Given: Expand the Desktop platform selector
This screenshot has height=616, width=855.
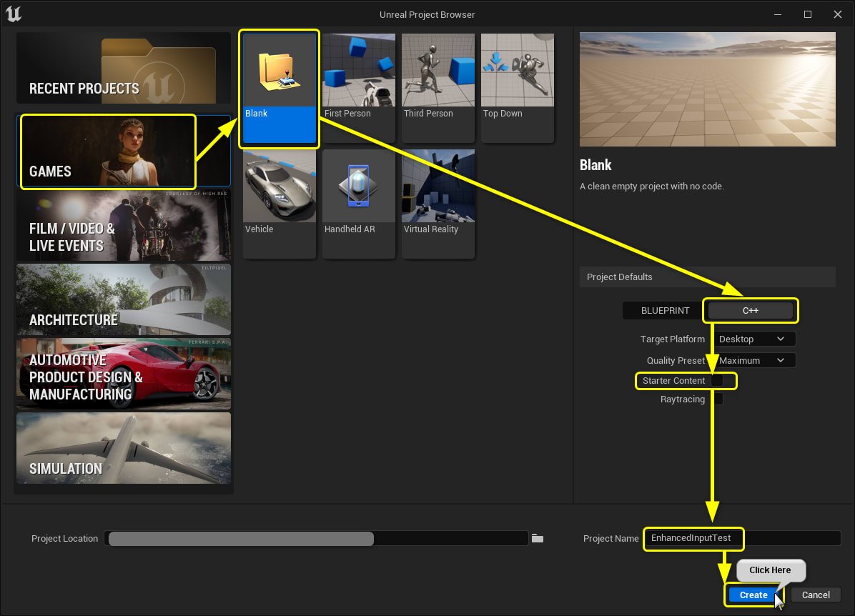Looking at the screenshot, I should (754, 338).
